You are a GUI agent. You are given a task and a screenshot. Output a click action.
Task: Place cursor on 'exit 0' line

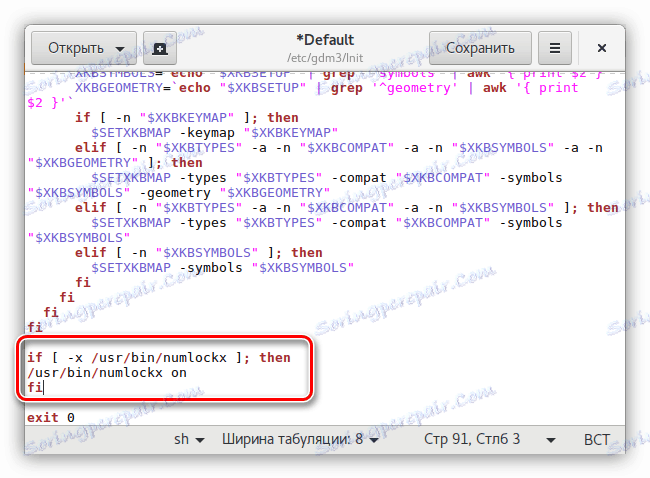point(51,417)
